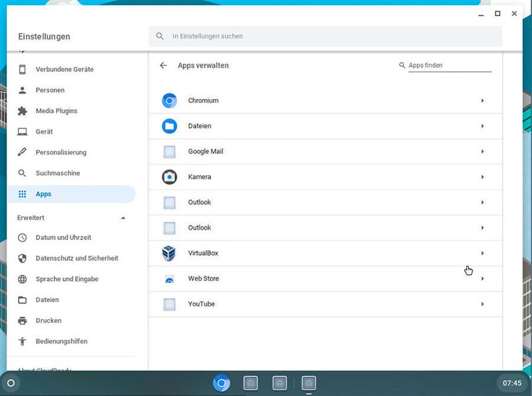The image size is (532, 396).
Task: Click the Web Store app icon
Action: [x=170, y=278]
